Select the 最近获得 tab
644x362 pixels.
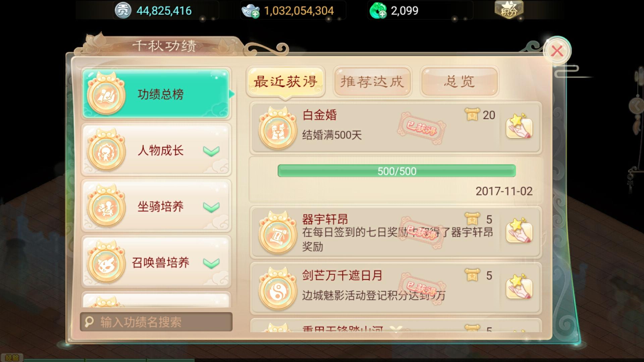pos(285,81)
